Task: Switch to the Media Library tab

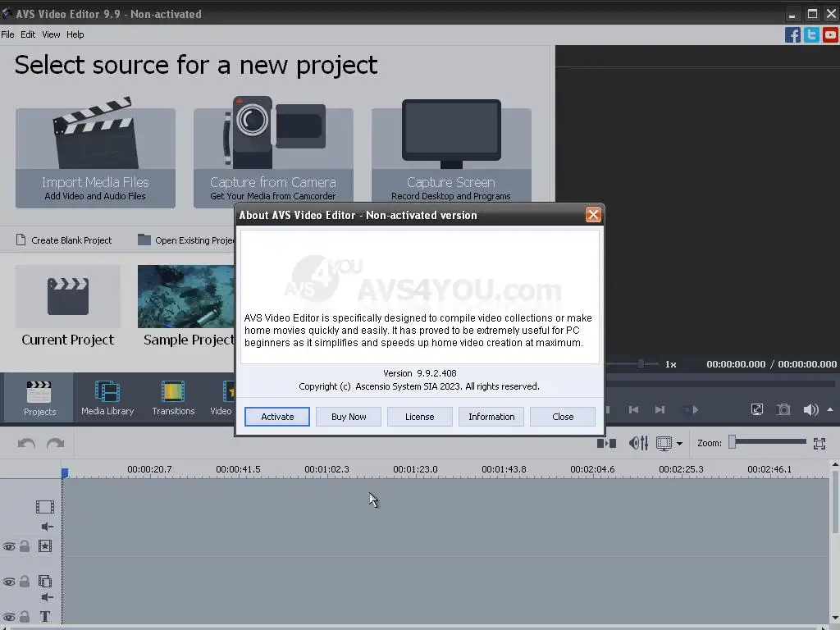Action: pos(107,398)
